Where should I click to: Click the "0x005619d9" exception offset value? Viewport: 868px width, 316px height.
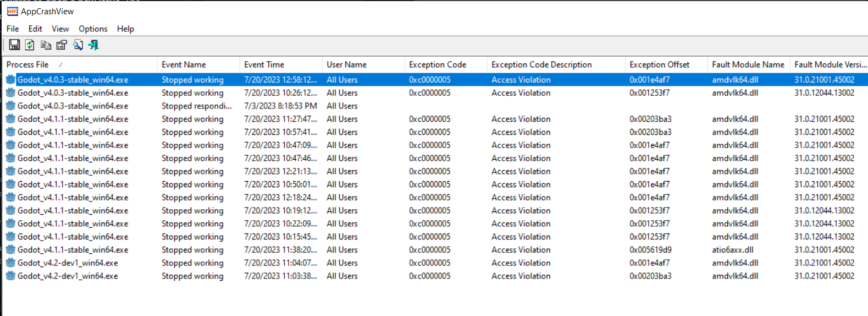tap(650, 249)
